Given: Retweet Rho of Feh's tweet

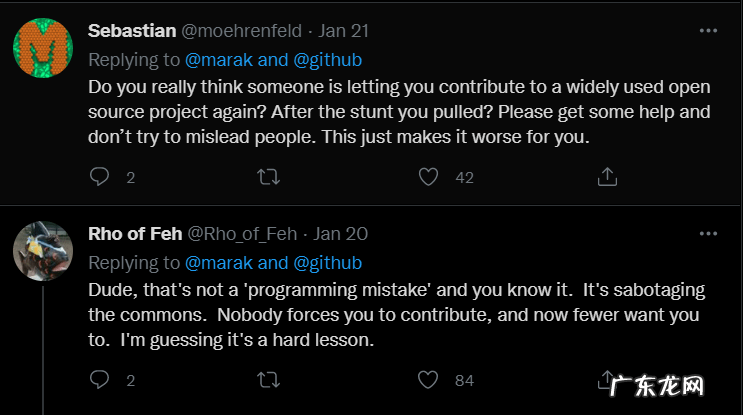Looking at the screenshot, I should pos(269,380).
